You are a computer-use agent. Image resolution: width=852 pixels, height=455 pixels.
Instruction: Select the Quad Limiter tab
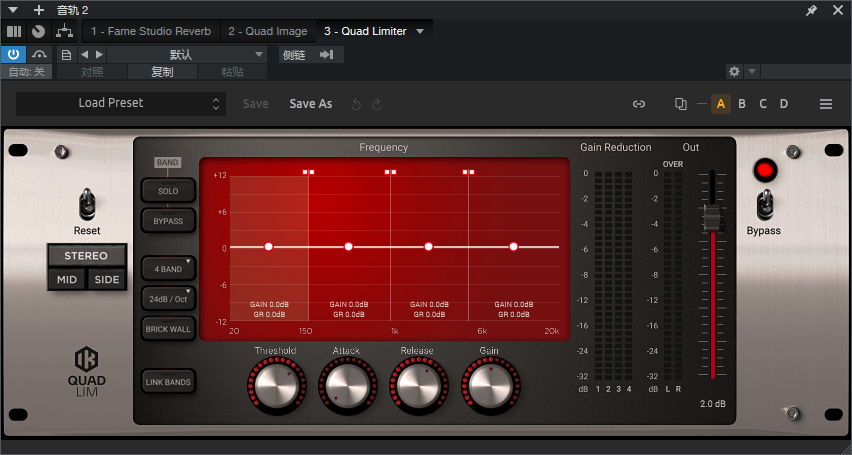coord(365,32)
